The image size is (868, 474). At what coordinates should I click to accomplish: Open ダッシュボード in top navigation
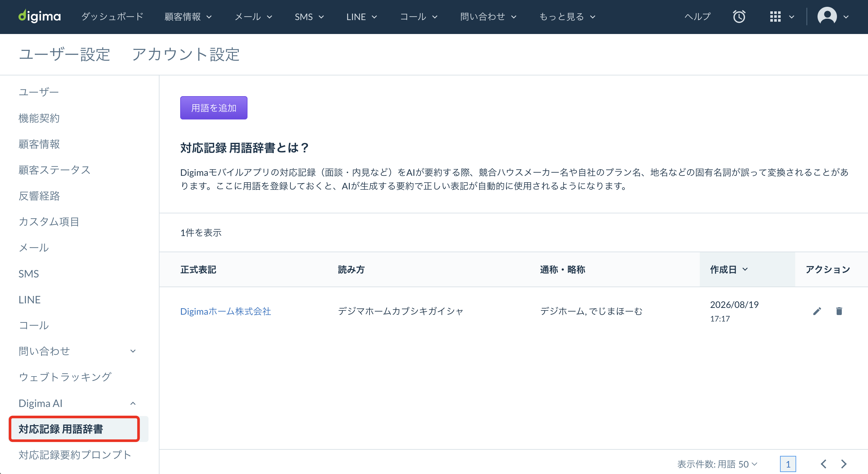[x=112, y=17]
